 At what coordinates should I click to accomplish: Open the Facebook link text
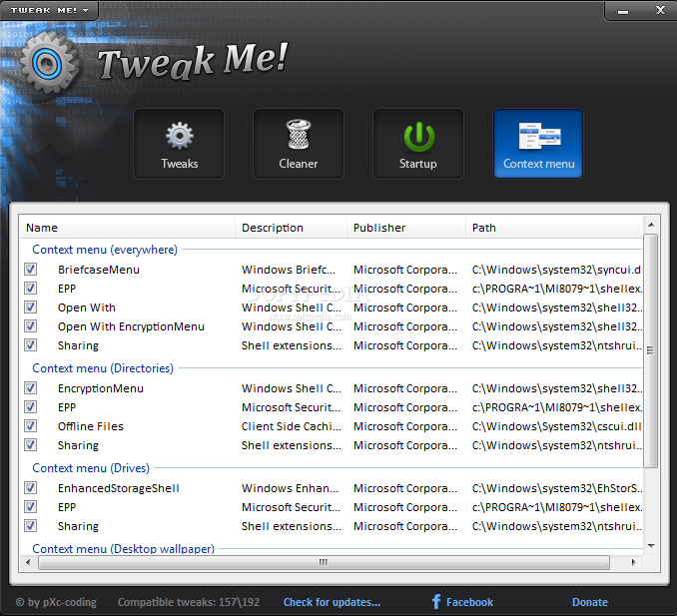(x=469, y=602)
